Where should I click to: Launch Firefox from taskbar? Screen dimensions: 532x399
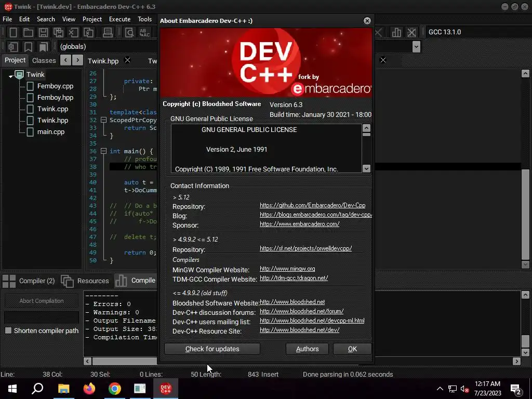(x=89, y=389)
